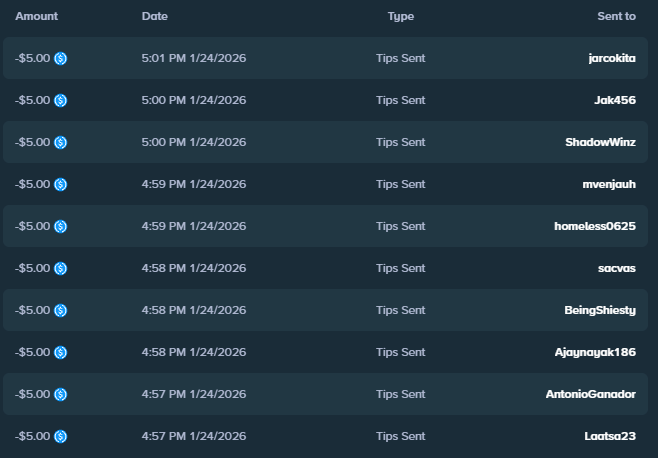Click Tips Sent in the Laatsa23 row
The width and height of the screenshot is (658, 458).
tap(401, 436)
